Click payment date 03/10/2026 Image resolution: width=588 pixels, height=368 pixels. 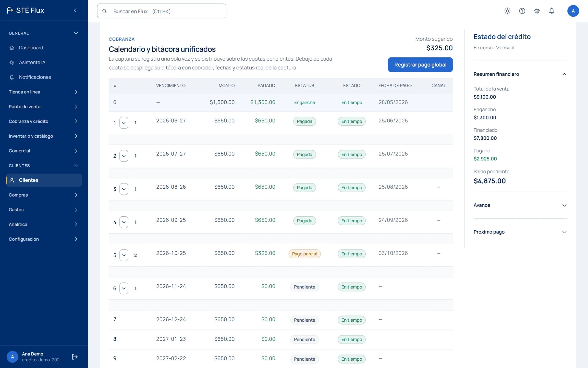393,253
